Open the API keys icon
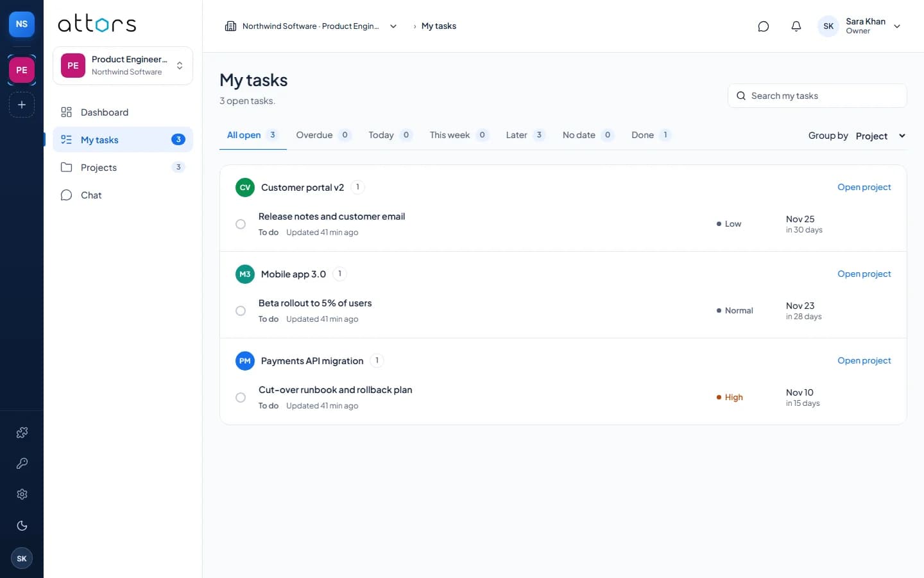 pyautogui.click(x=22, y=463)
